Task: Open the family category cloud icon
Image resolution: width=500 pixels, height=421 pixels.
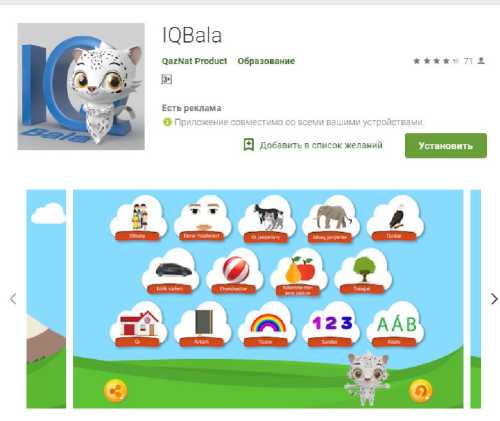Action: (x=138, y=218)
